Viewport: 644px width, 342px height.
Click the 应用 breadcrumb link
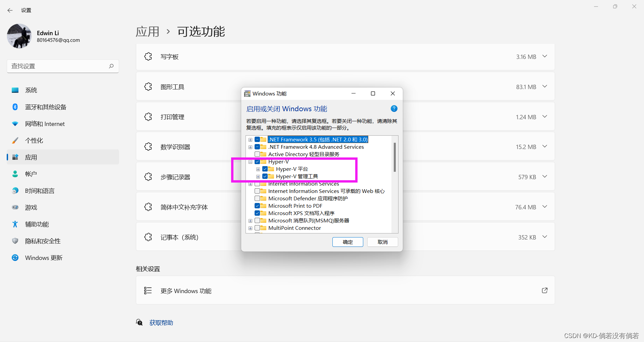[x=148, y=31]
